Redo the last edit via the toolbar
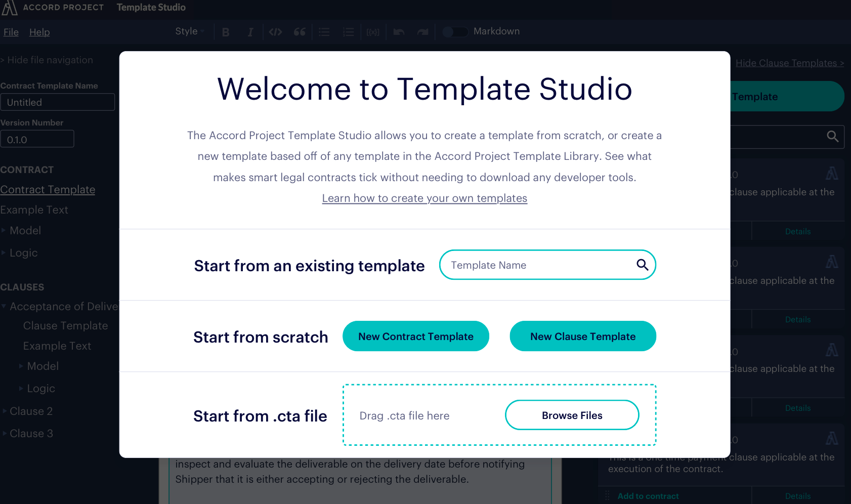 [x=422, y=31]
